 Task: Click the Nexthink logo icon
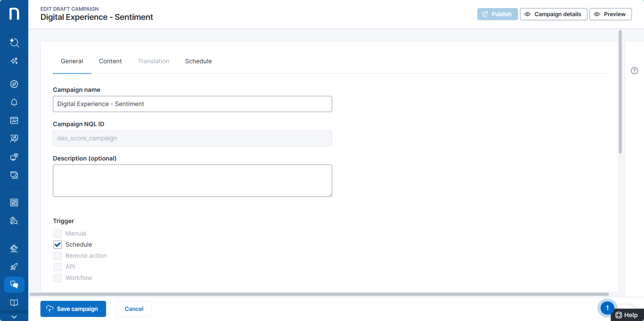coord(14,14)
